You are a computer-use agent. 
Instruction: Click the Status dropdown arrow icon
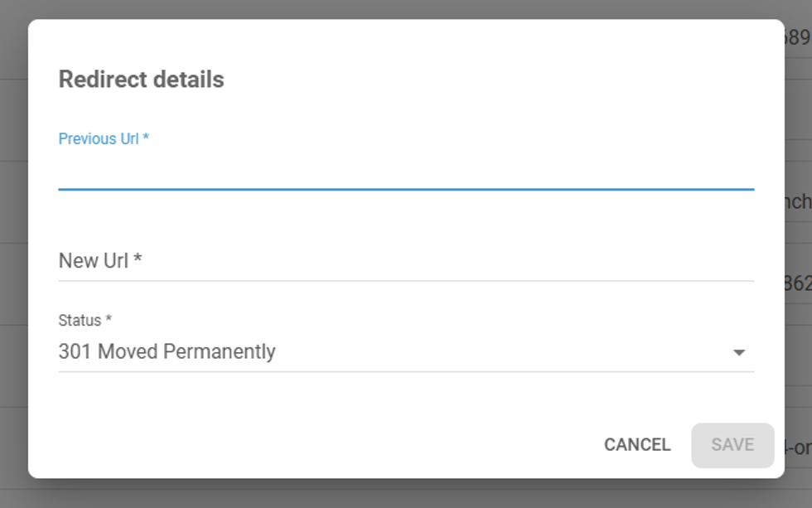click(x=738, y=353)
